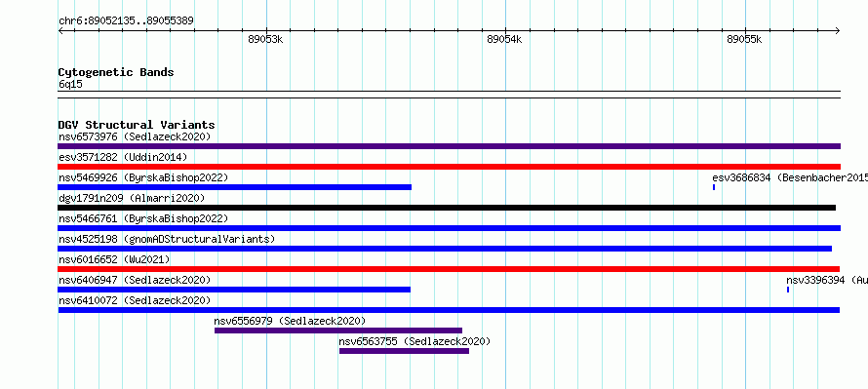Viewport: 868px width, 389px height.
Task: Click the ruler's left arrowhead
Action: point(60,31)
